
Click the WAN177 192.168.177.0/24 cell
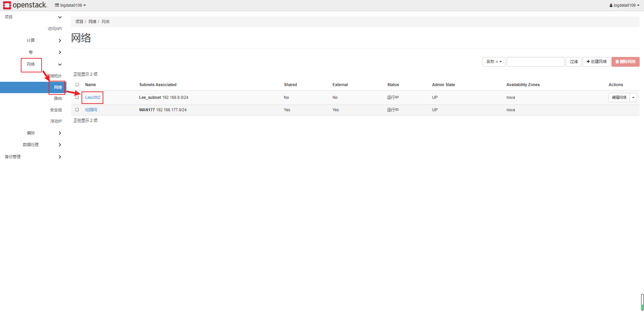[163, 110]
